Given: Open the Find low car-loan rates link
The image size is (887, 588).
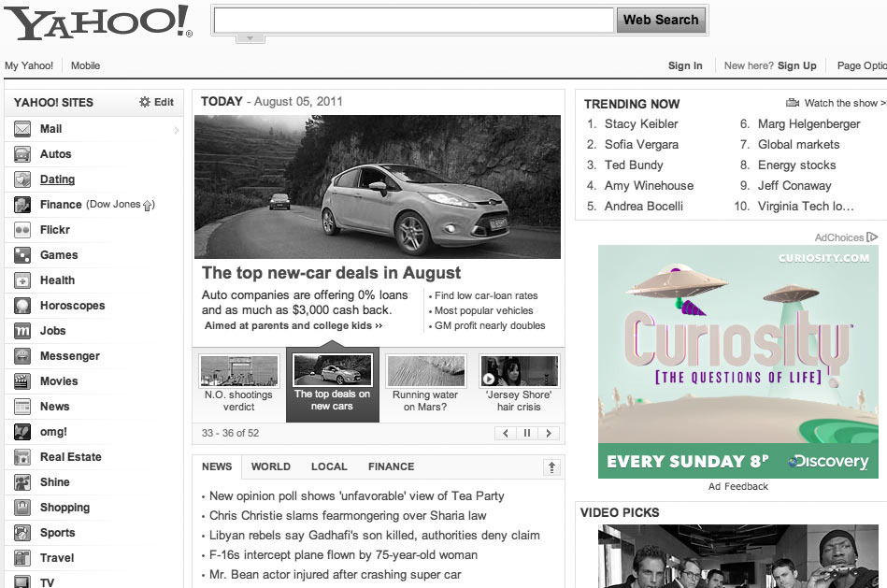Looking at the screenshot, I should pyautogui.click(x=486, y=295).
